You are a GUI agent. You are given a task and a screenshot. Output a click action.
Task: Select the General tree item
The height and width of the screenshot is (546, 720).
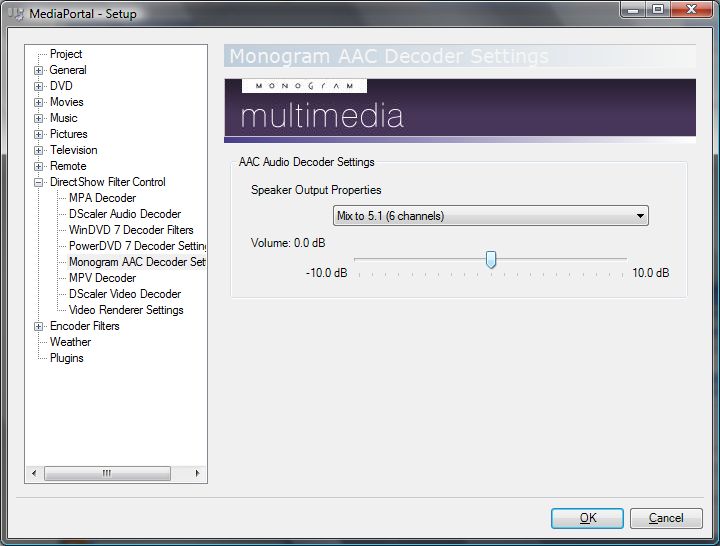click(x=68, y=70)
